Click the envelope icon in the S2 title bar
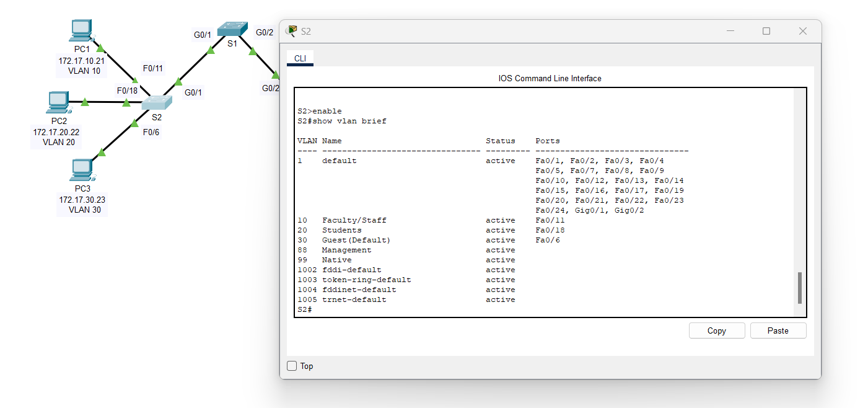This screenshot has height=408, width=868. pyautogui.click(x=290, y=30)
